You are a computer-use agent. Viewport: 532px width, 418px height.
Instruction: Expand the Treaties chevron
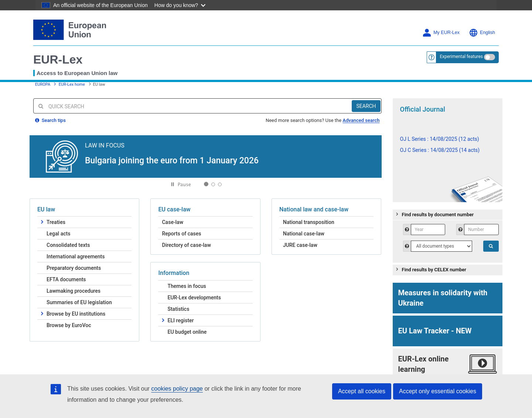(42, 222)
